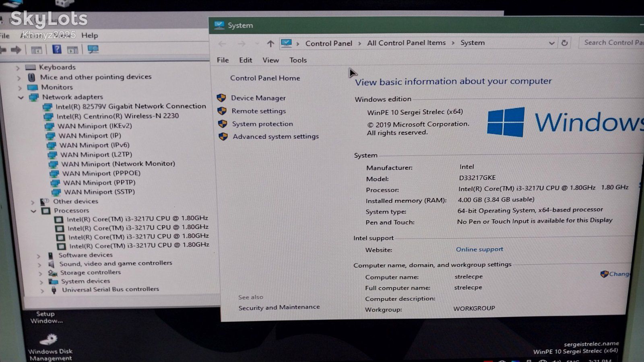
Task: Open the Tools menu in System window
Action: [x=298, y=60]
